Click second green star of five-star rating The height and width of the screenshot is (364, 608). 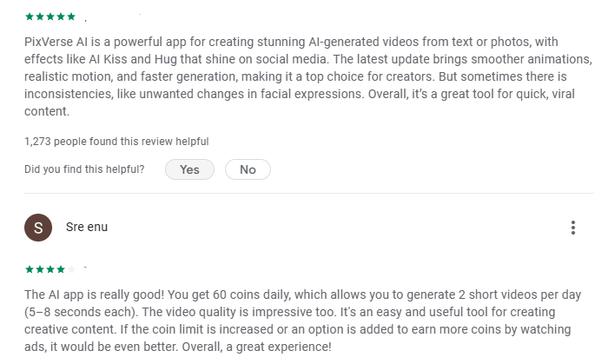(40, 17)
